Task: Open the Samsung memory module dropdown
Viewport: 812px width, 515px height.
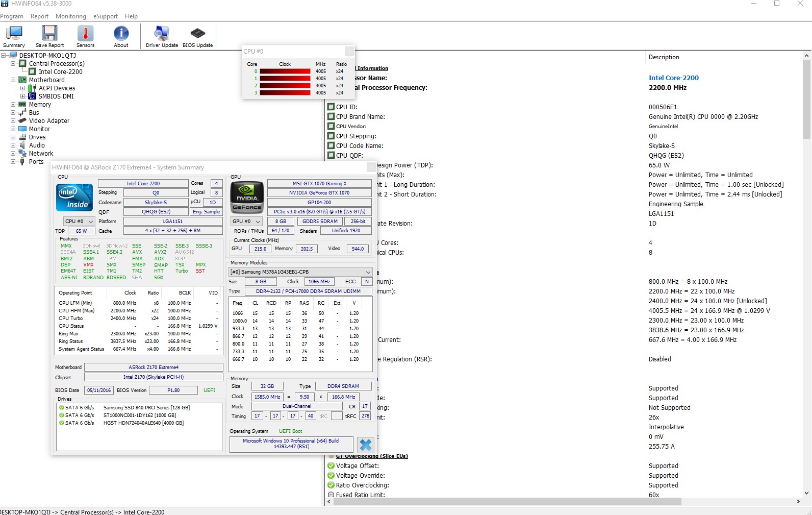Action: coord(300,272)
